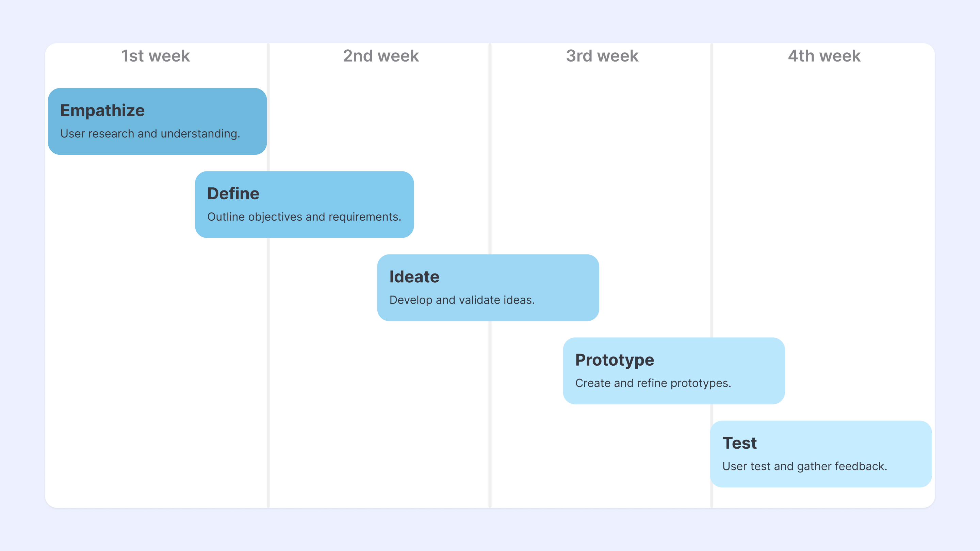Screen dimensions: 980x551
Task: Select the 4th week column header
Action: pos(824,56)
